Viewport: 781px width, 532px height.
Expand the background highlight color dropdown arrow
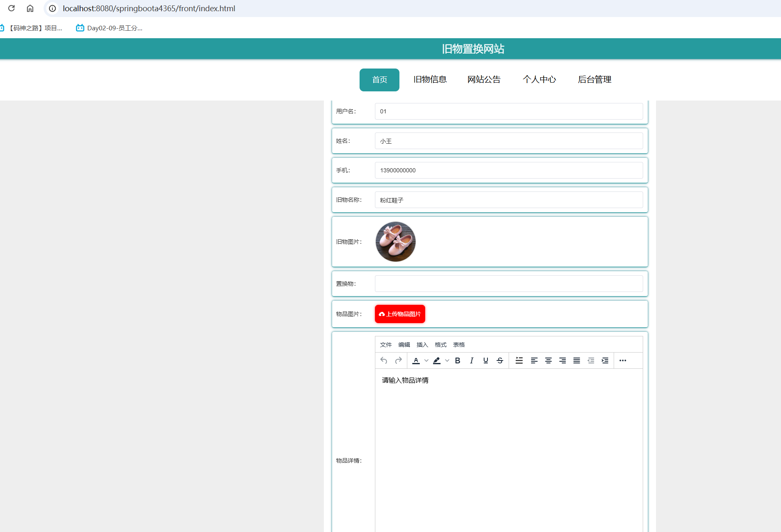click(447, 360)
